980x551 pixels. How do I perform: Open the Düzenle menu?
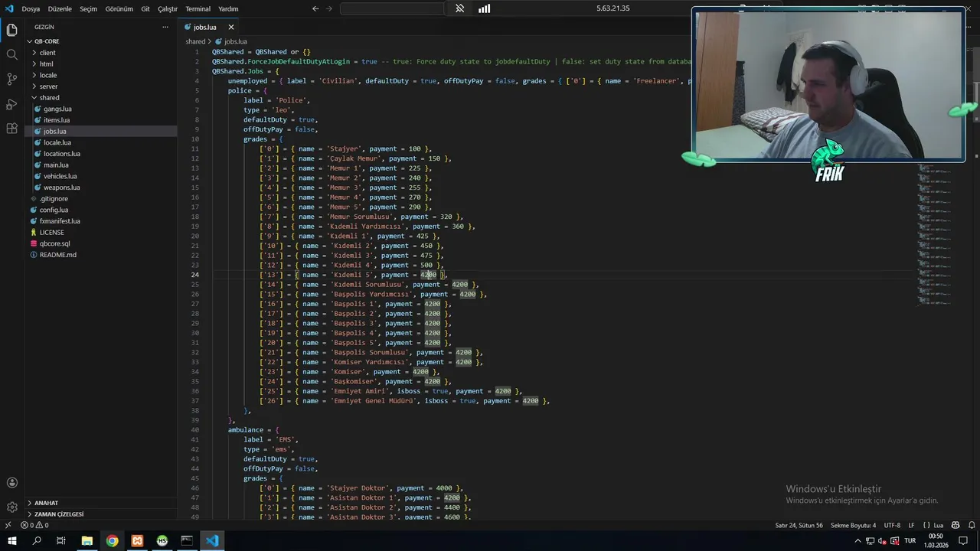point(60,9)
